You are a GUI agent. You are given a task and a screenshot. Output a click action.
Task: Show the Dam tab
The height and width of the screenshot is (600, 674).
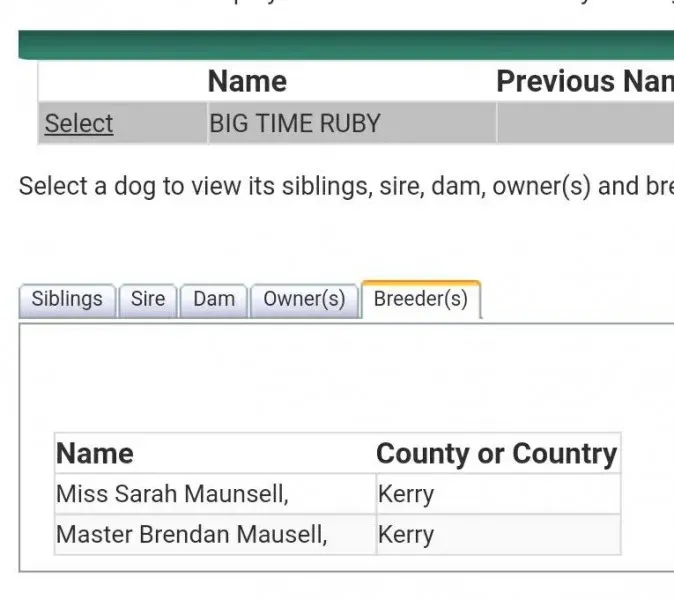click(x=214, y=299)
